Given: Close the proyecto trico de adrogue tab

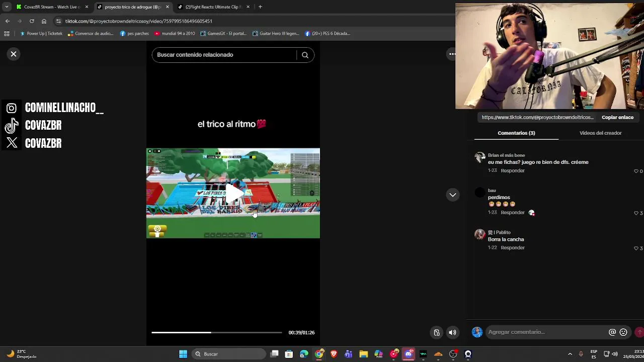Looking at the screenshot, I should 167,7.
